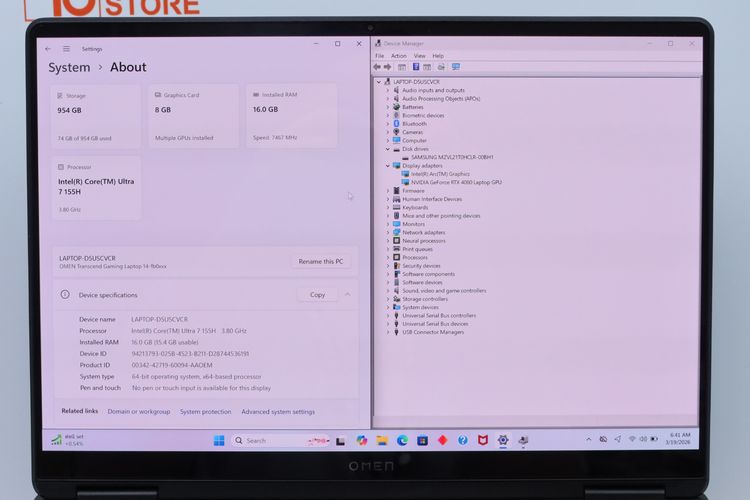Viewport: 750px width, 500px height.
Task: Select Print queues category
Action: pos(417,249)
